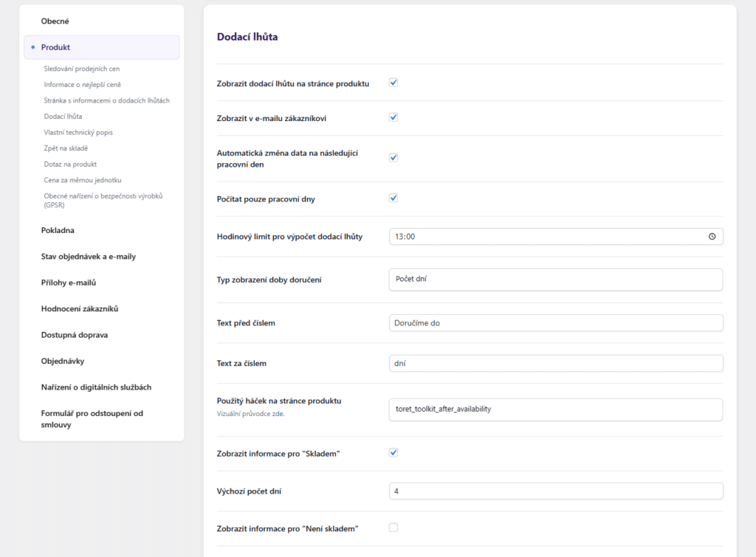Viewport: 756px width, 557px height.
Task: Navigate to "Zpět na skladě" subsection
Action: coord(66,148)
